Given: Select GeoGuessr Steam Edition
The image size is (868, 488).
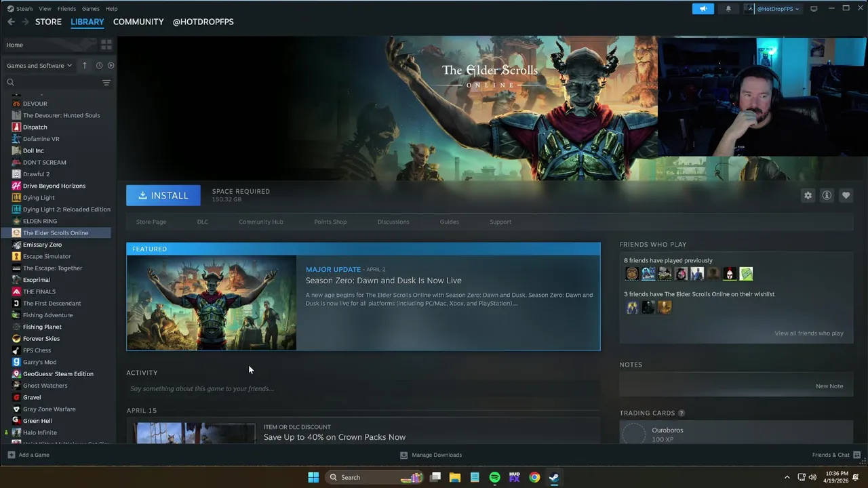Looking at the screenshot, I should (58, 374).
